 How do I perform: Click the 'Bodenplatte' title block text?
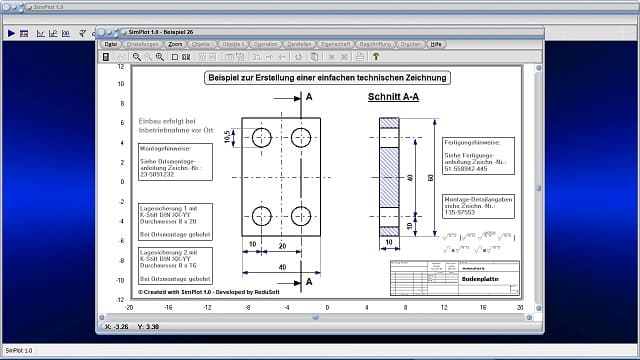point(480,279)
